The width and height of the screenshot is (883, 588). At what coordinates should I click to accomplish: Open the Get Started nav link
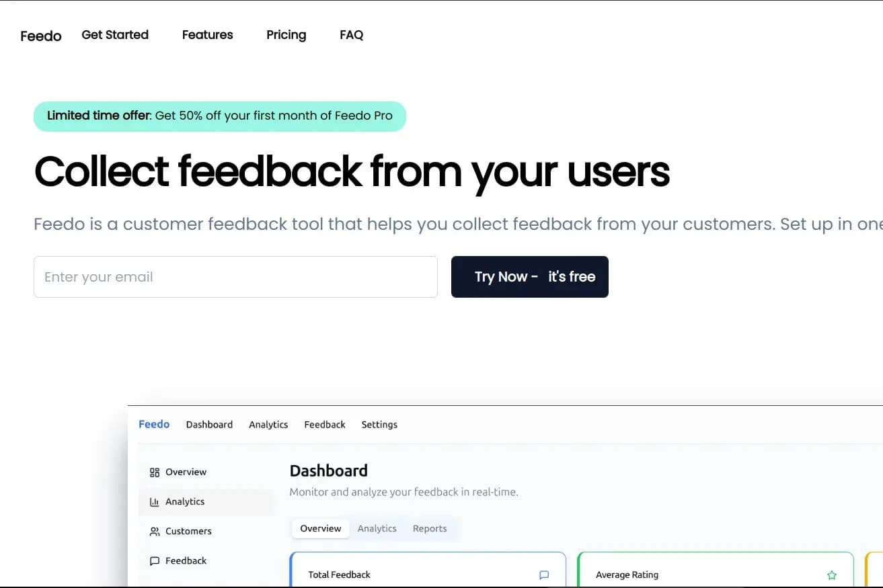115,35
